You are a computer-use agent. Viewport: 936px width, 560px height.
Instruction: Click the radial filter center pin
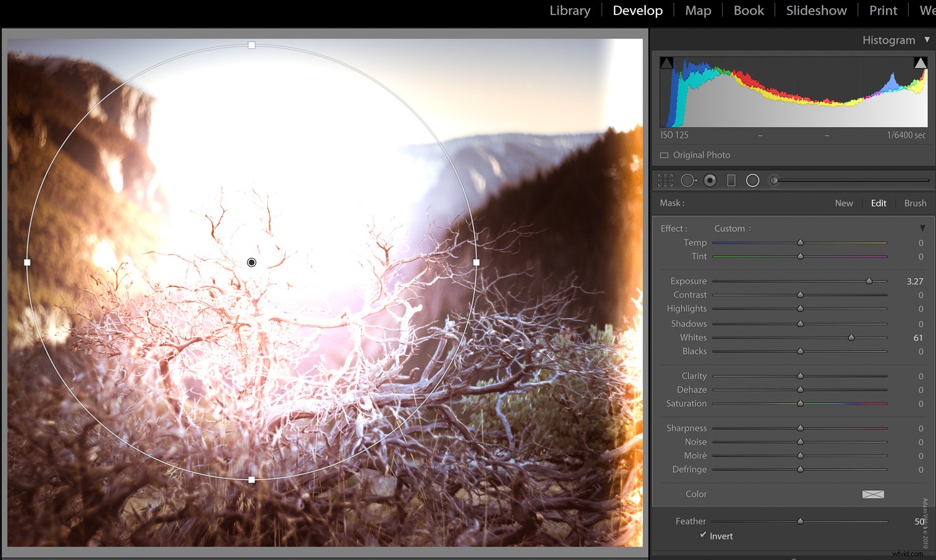[251, 263]
